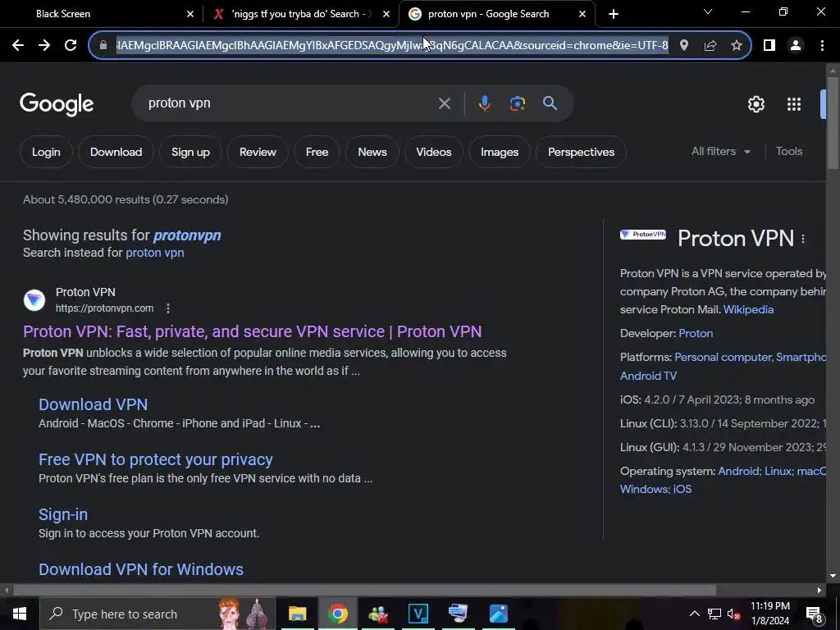Open Photos app on taskbar
The width and height of the screenshot is (840, 630).
tap(498, 614)
